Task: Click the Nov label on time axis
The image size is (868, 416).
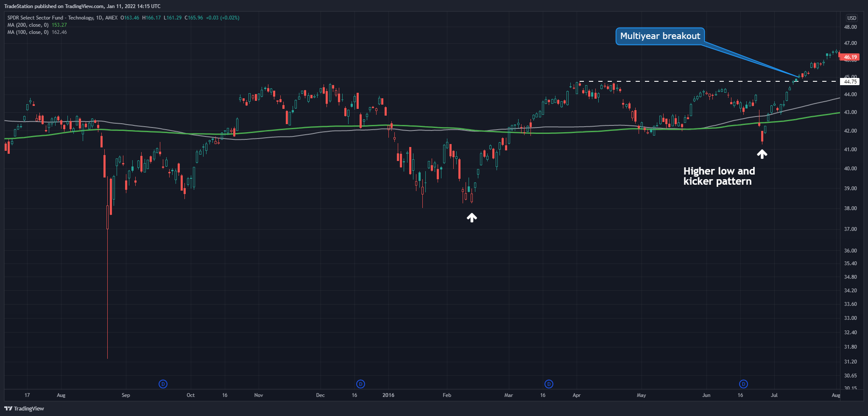Action: coord(258,395)
